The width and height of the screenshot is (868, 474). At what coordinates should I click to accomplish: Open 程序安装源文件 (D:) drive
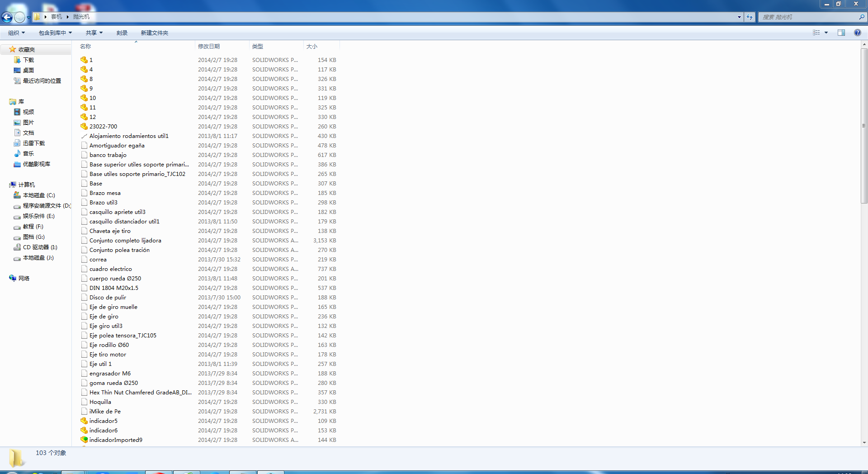(47, 205)
